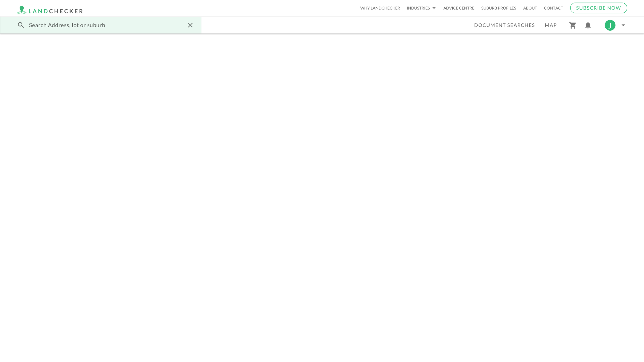
Task: Expand the account dropdown arrow beside avatar
Action: pyautogui.click(x=623, y=25)
